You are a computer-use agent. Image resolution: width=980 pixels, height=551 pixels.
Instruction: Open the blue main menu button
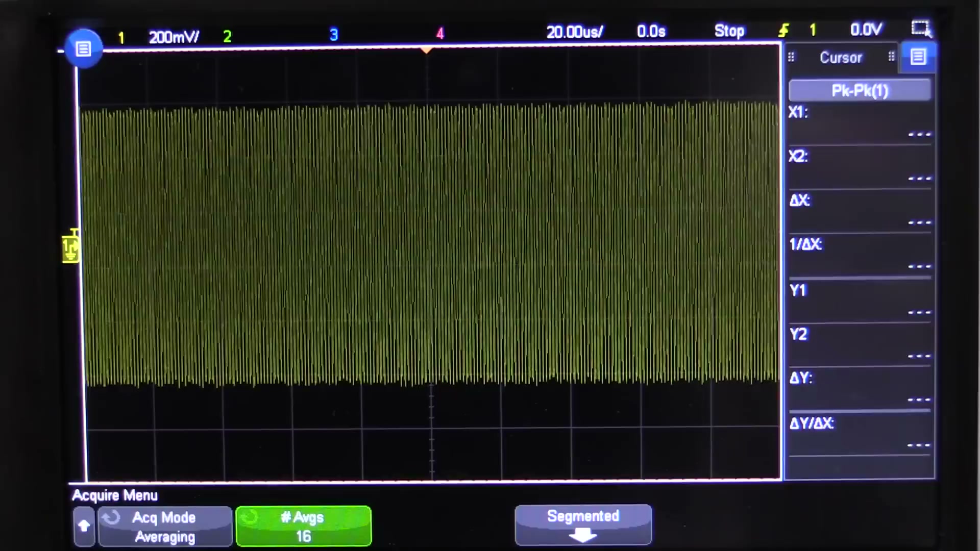[83, 49]
